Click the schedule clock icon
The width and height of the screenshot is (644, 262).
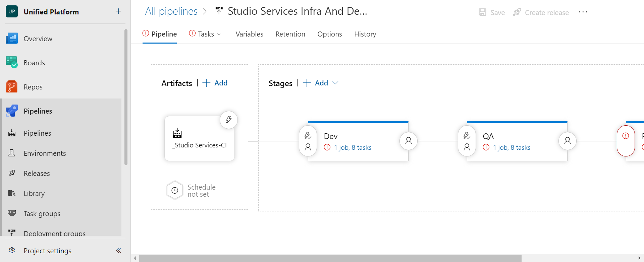coord(175,190)
